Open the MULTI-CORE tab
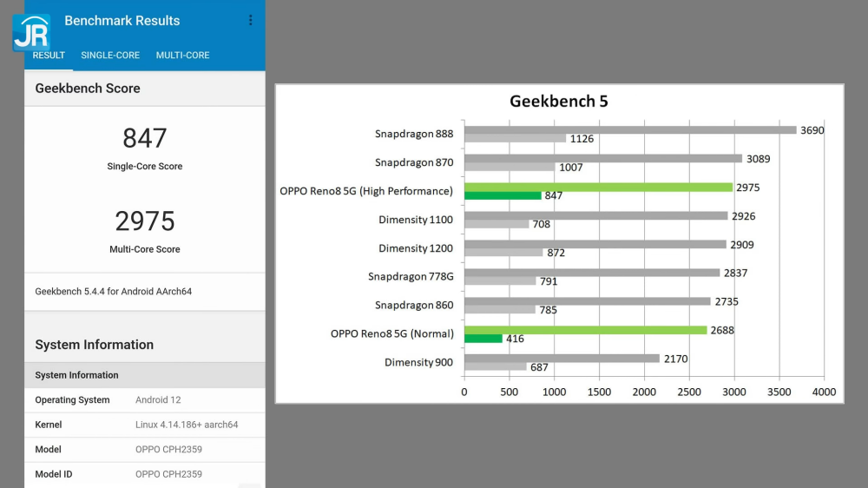The width and height of the screenshot is (868, 488). pyautogui.click(x=182, y=56)
